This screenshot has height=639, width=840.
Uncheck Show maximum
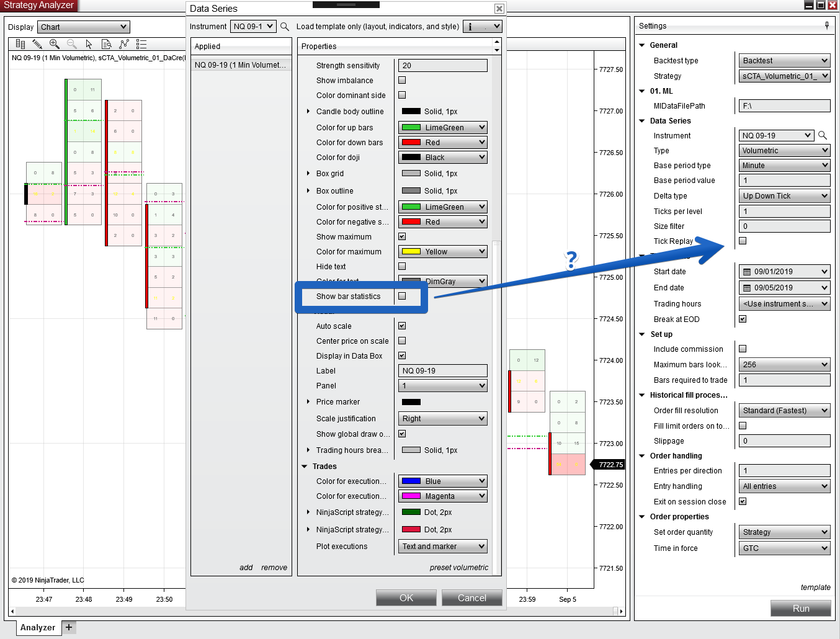coord(402,236)
